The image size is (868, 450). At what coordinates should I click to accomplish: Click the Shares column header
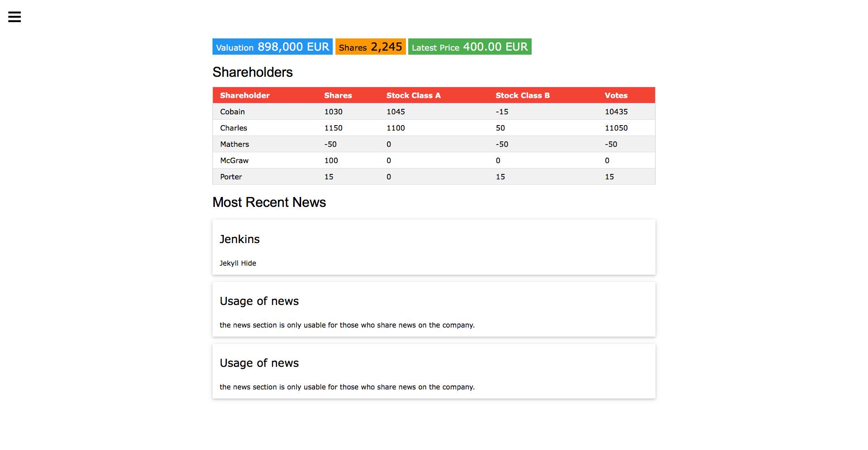coord(338,95)
